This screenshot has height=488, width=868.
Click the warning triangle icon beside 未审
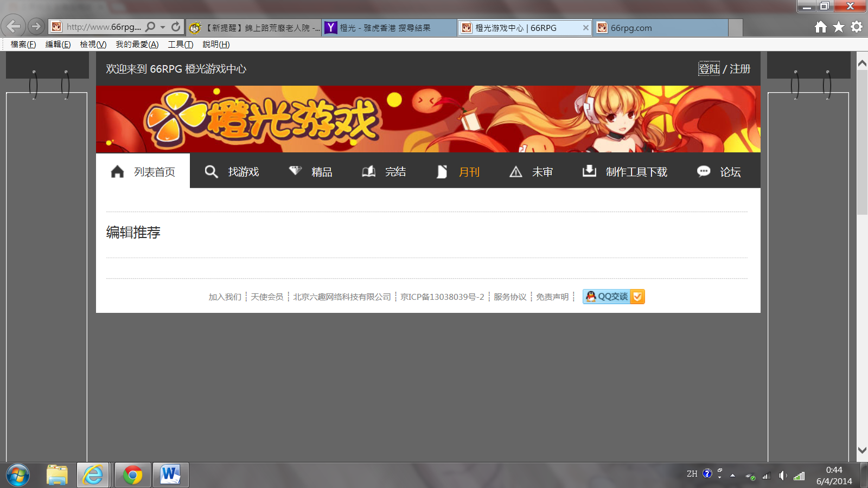(515, 172)
